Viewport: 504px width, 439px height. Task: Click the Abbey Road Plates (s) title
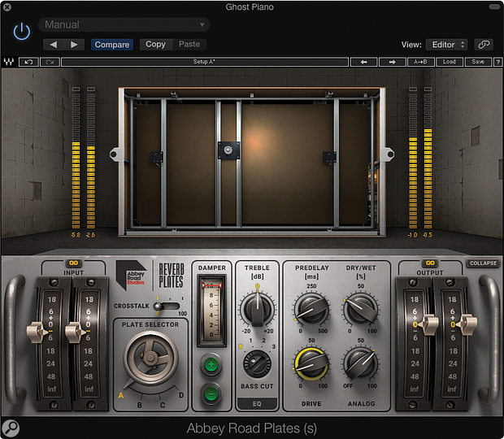click(252, 428)
